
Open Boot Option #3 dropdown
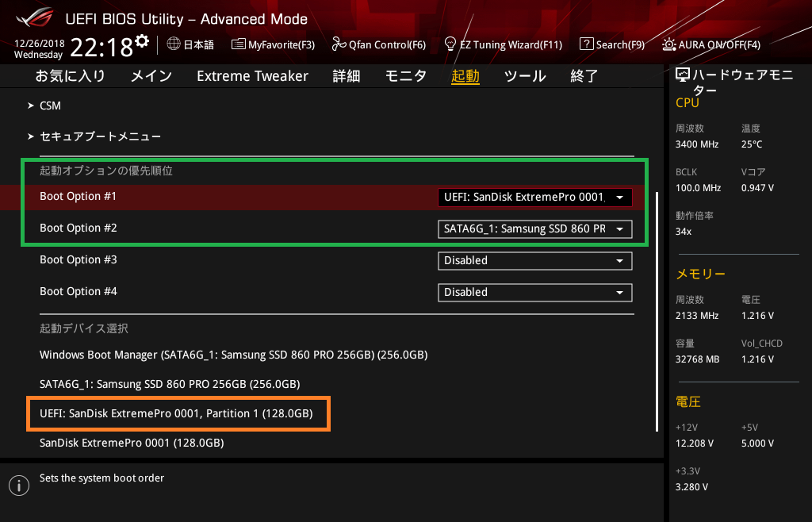535,260
